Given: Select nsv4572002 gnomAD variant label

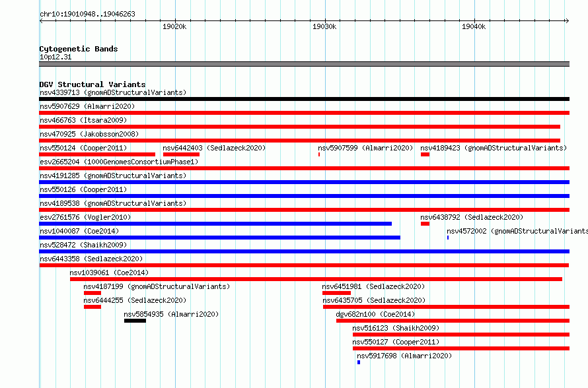Looking at the screenshot, I should 517,231.
